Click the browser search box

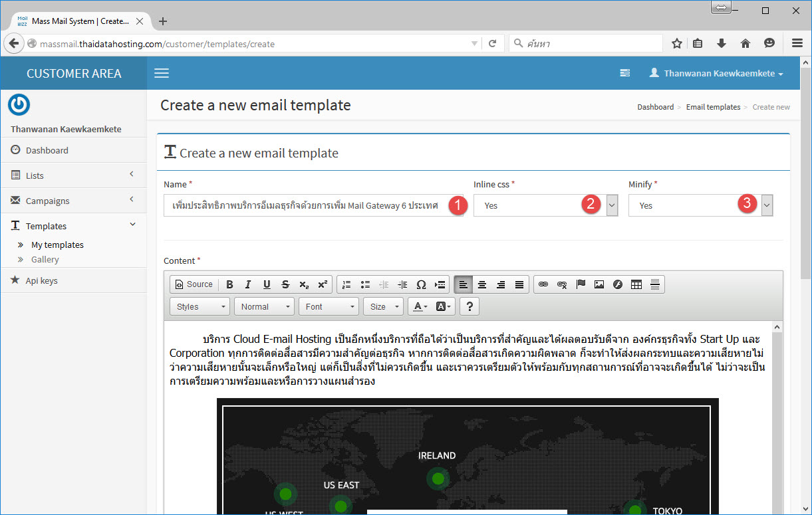click(x=586, y=44)
